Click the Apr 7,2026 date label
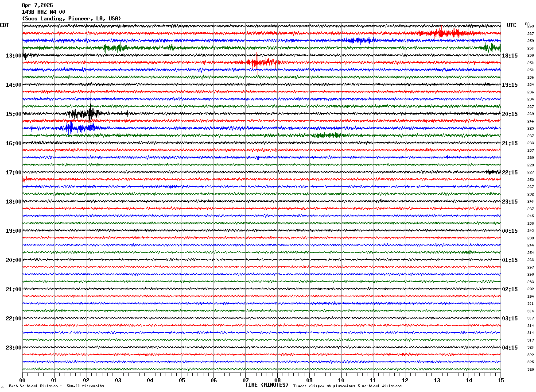The height and width of the screenshot is (392, 536). [x=37, y=5]
